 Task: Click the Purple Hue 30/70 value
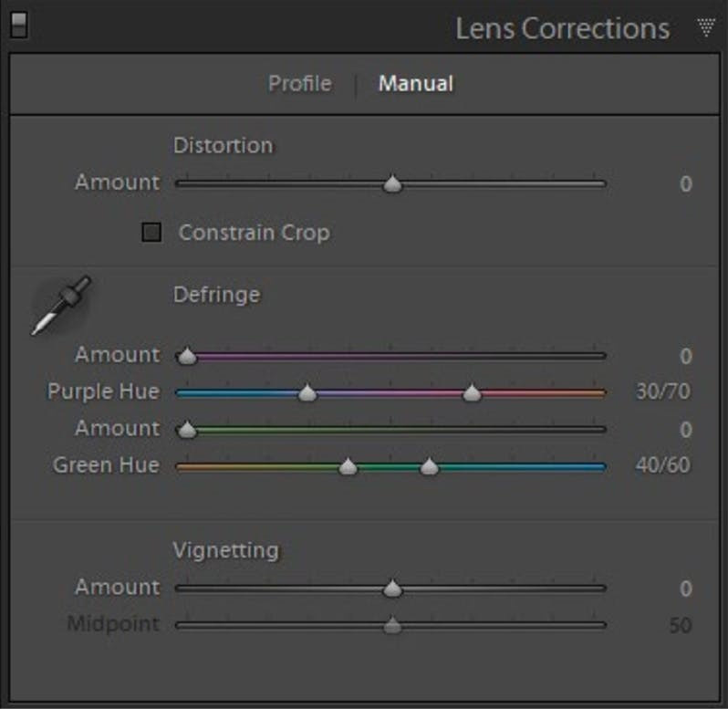click(x=662, y=392)
